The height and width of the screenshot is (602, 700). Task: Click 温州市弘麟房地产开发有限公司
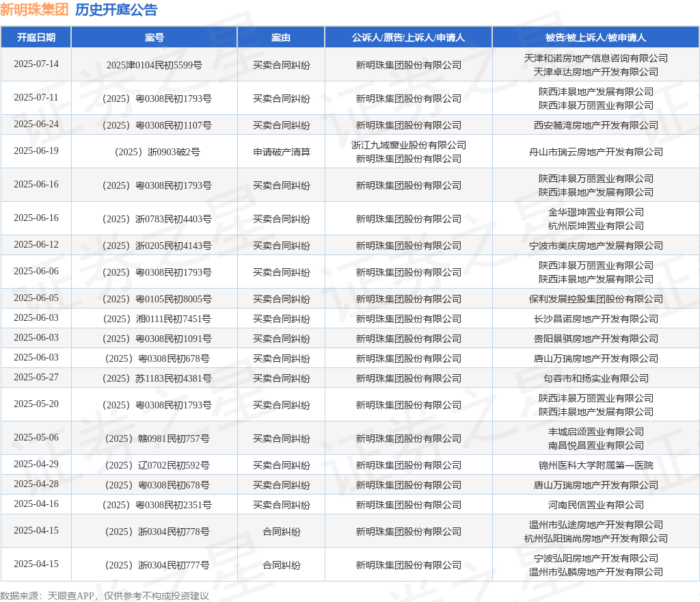click(596, 572)
